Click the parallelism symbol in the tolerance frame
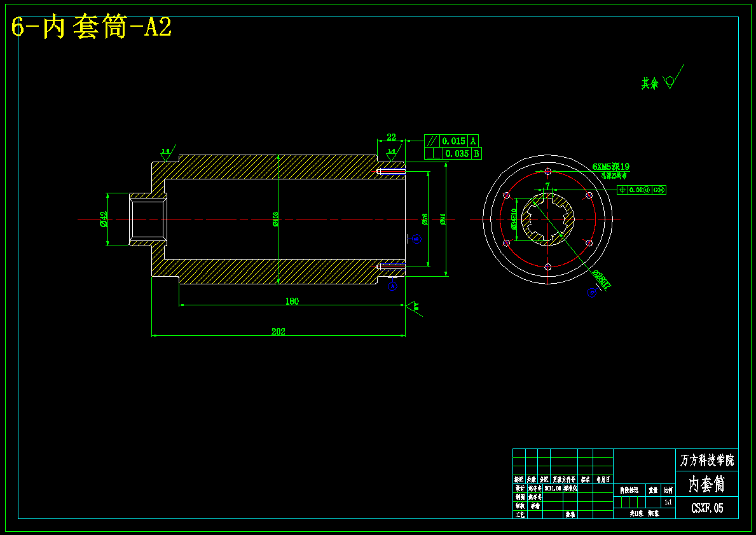Screen dimensions: 756x535 click(432, 141)
